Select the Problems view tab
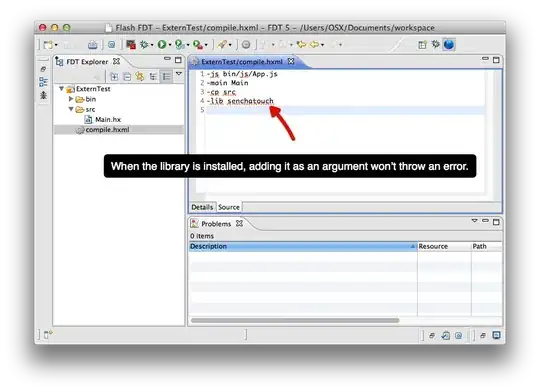Image resolution: width=540 pixels, height=392 pixels. tap(216, 224)
